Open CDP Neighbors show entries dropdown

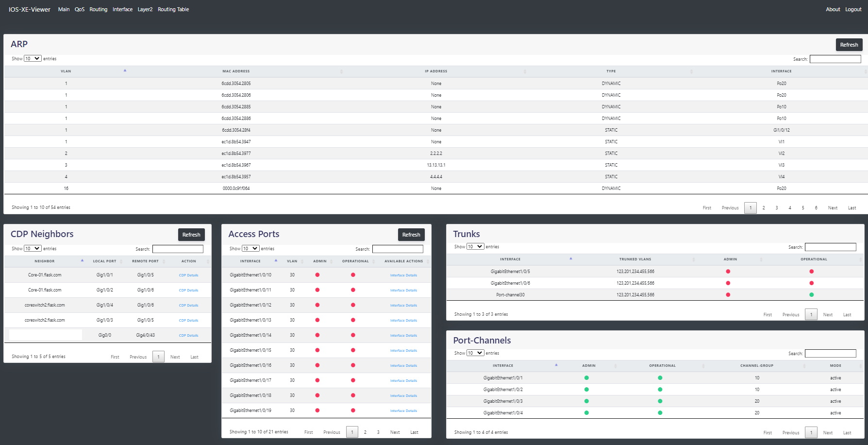click(33, 249)
